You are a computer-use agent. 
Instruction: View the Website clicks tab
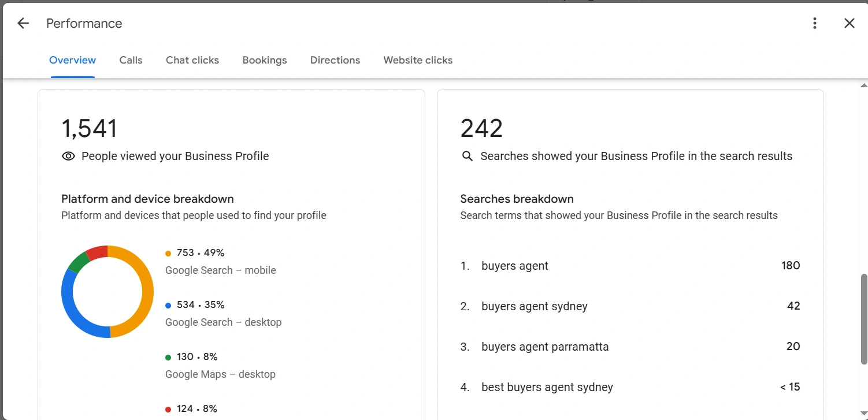[x=417, y=60]
